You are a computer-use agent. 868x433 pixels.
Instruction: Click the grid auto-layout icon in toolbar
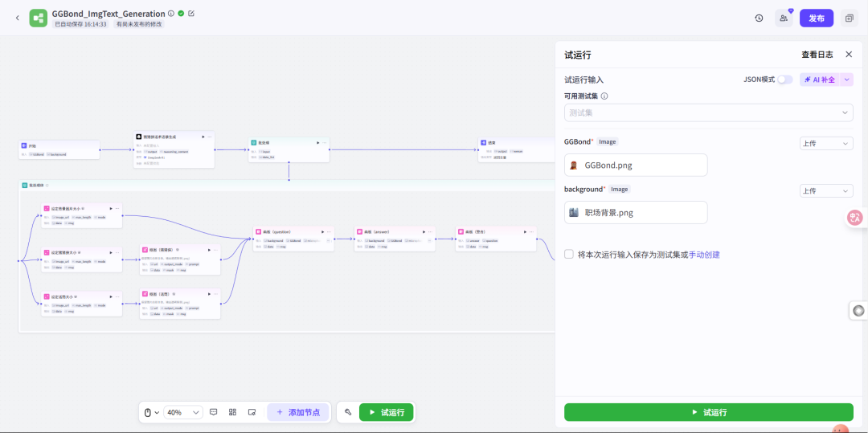coord(232,413)
